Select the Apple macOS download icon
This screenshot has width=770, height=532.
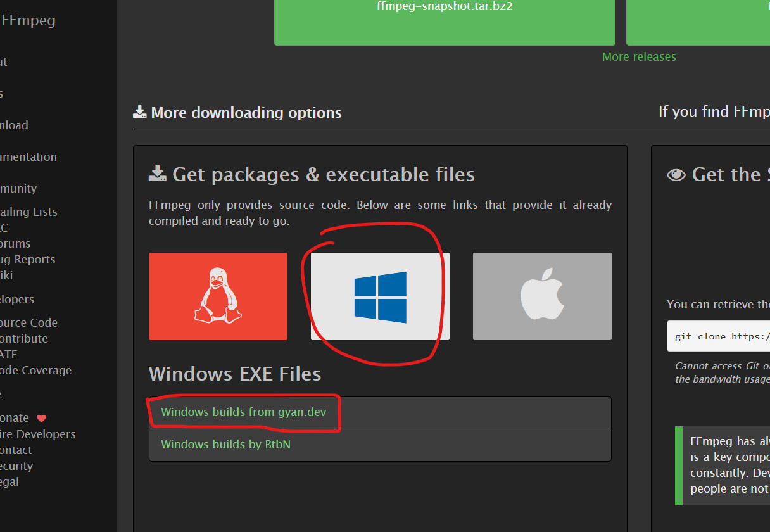pos(541,296)
